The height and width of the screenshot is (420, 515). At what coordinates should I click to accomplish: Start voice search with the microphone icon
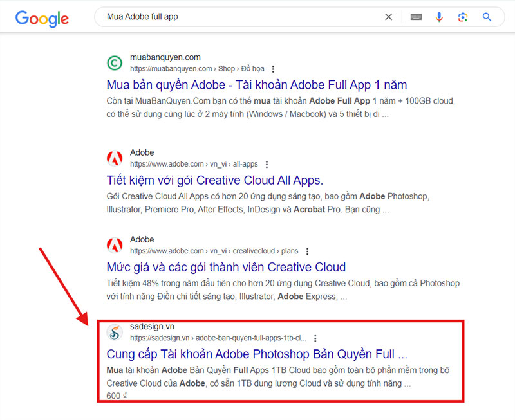click(439, 17)
